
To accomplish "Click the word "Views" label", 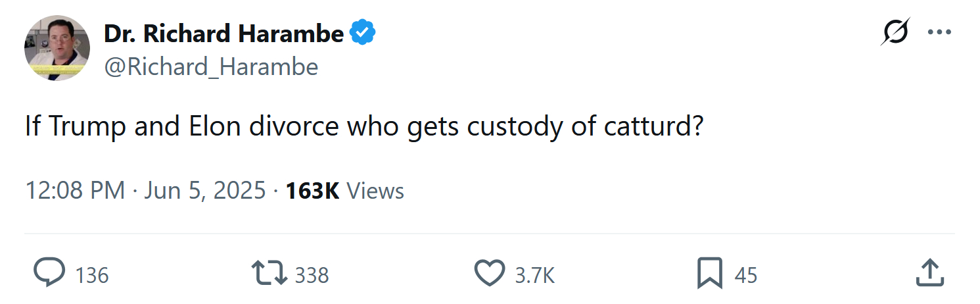I will [x=375, y=191].
